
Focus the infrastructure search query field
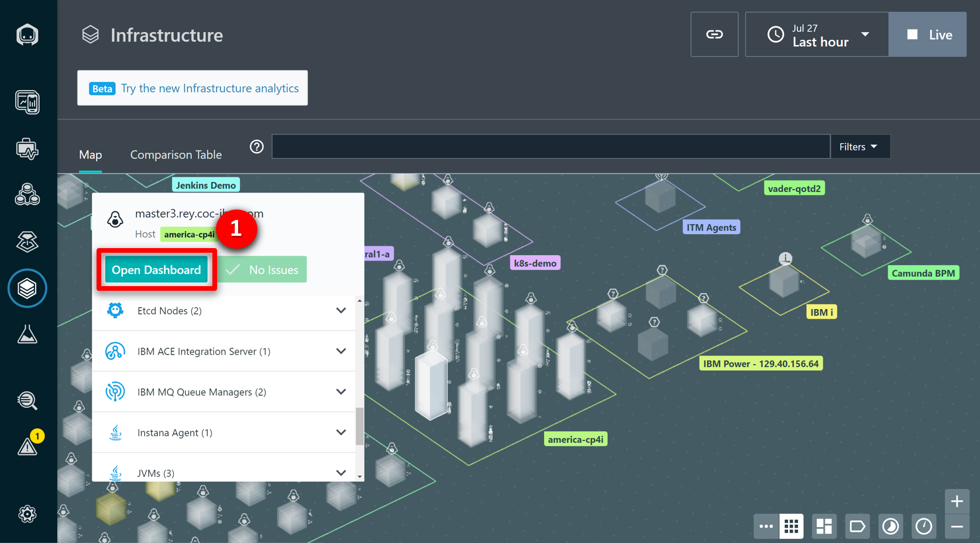(x=551, y=147)
